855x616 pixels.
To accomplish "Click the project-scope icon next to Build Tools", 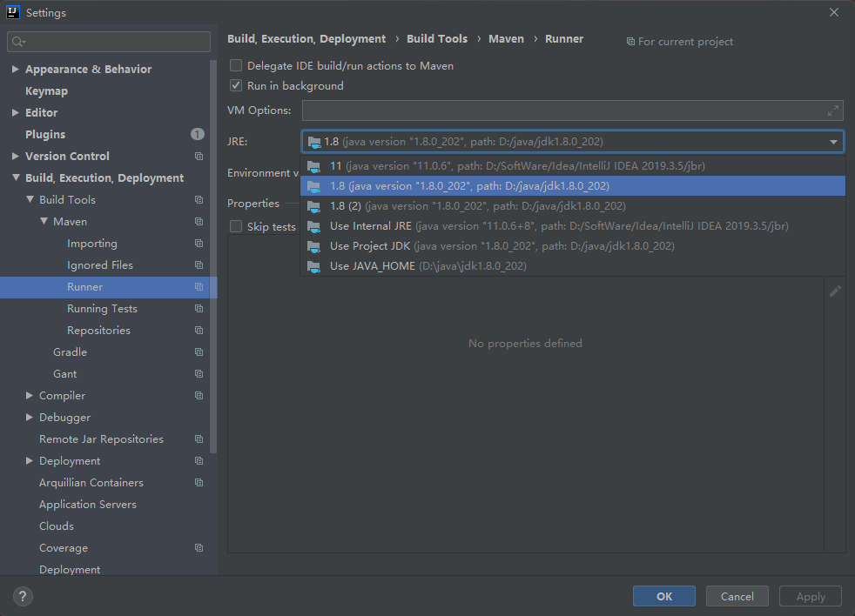I will [199, 200].
